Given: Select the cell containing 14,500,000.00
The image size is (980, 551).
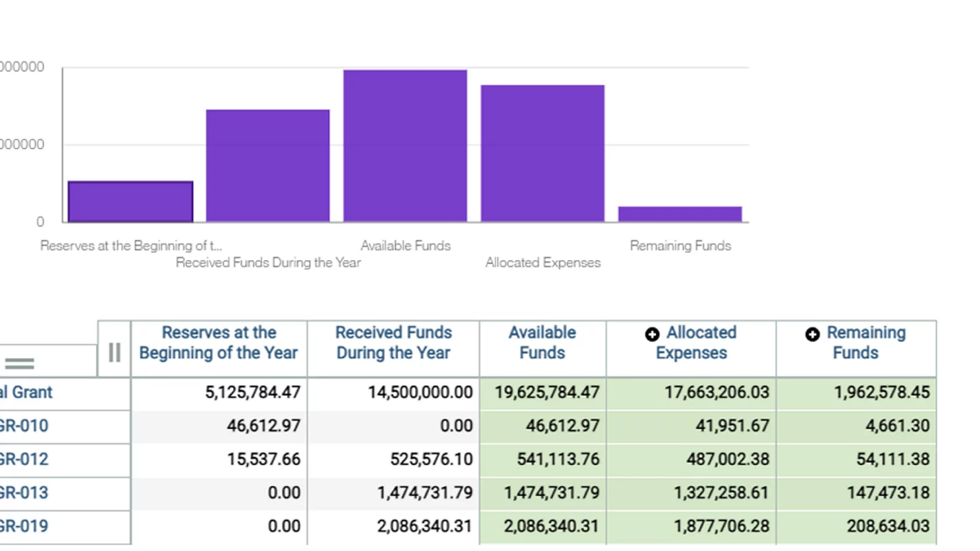Looking at the screenshot, I should (x=420, y=393).
